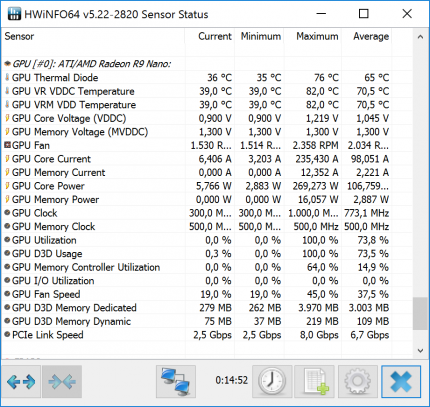
Task: Click the collapse columns arrows button
Action: tap(62, 382)
